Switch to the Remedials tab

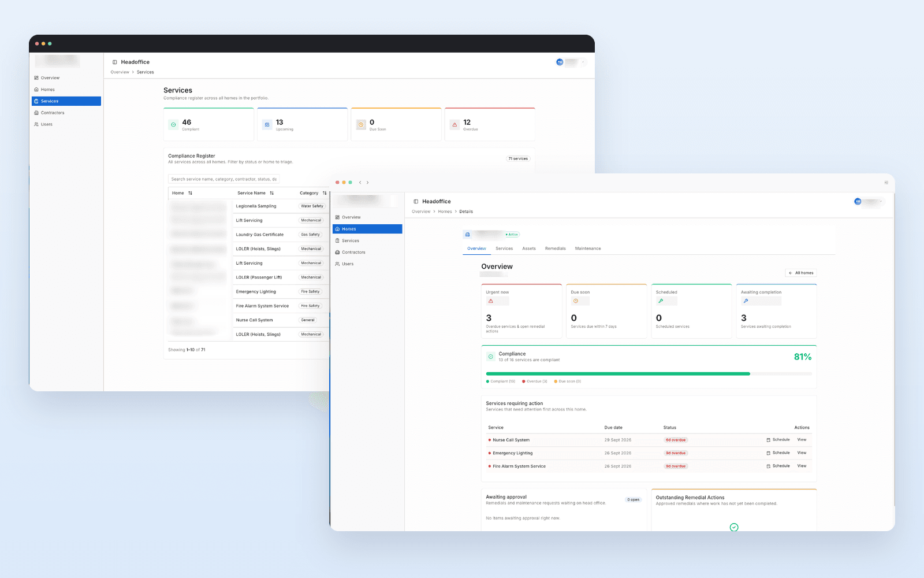tap(556, 249)
